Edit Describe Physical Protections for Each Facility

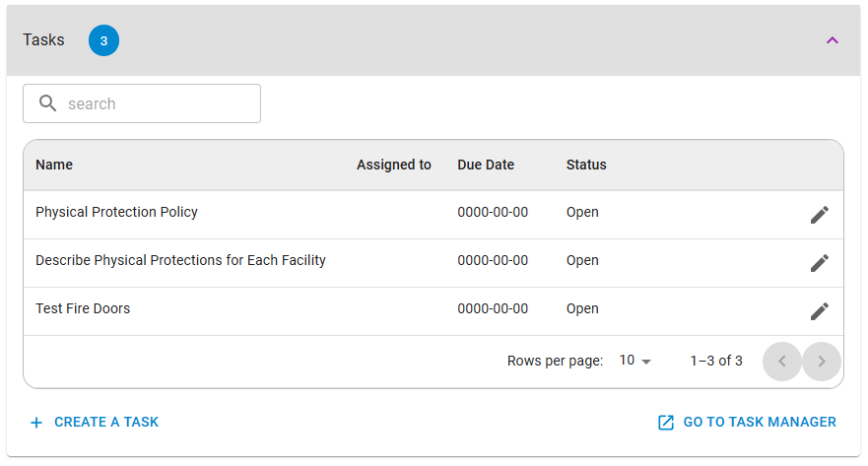[x=820, y=263]
